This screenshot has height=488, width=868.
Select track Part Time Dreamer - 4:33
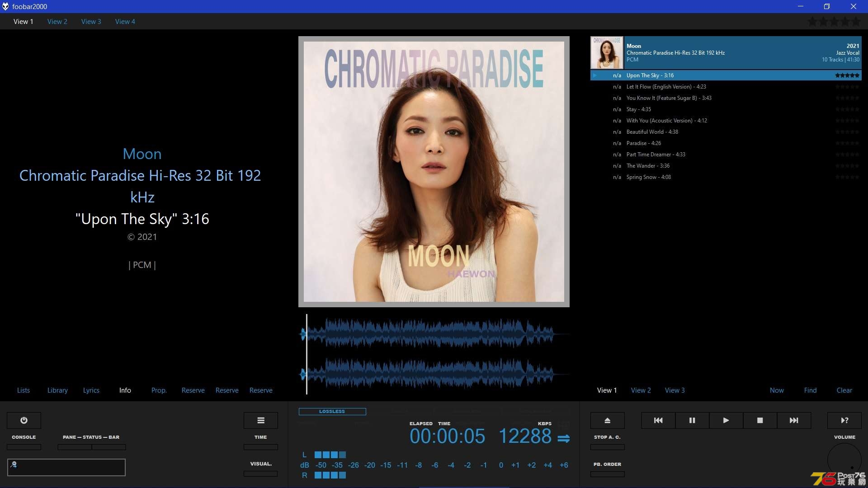pyautogui.click(x=726, y=155)
